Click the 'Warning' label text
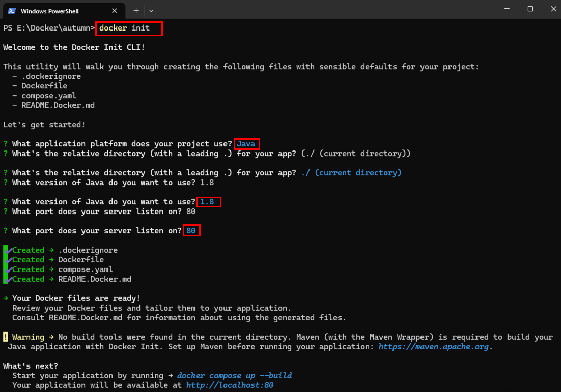 [28, 337]
